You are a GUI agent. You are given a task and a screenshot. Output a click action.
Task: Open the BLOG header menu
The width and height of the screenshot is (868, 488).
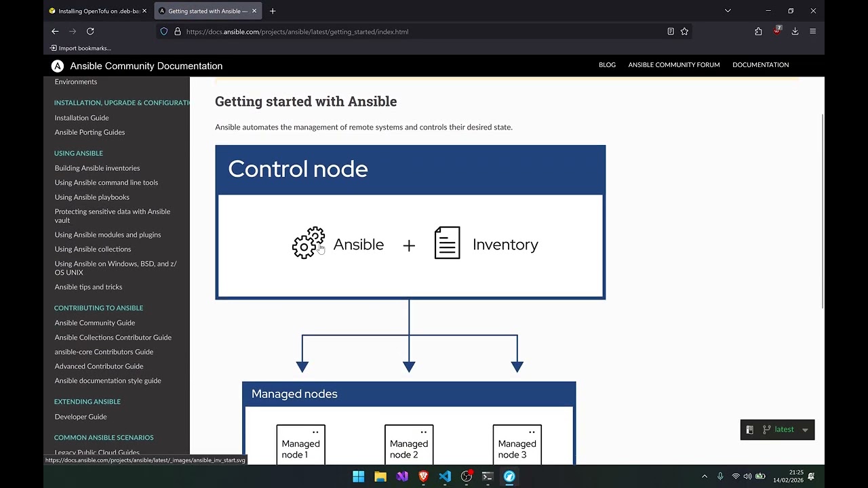[x=607, y=65]
